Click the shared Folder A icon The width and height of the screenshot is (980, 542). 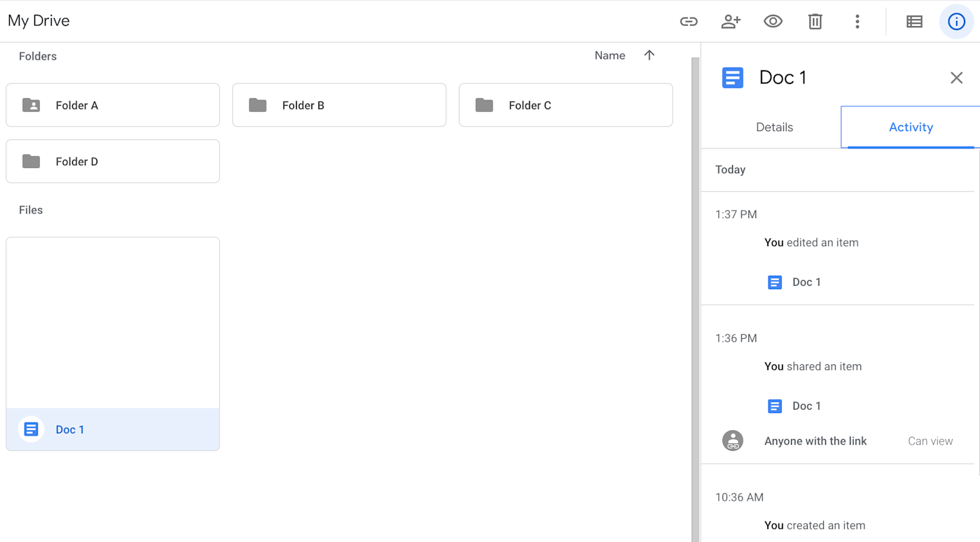point(31,105)
